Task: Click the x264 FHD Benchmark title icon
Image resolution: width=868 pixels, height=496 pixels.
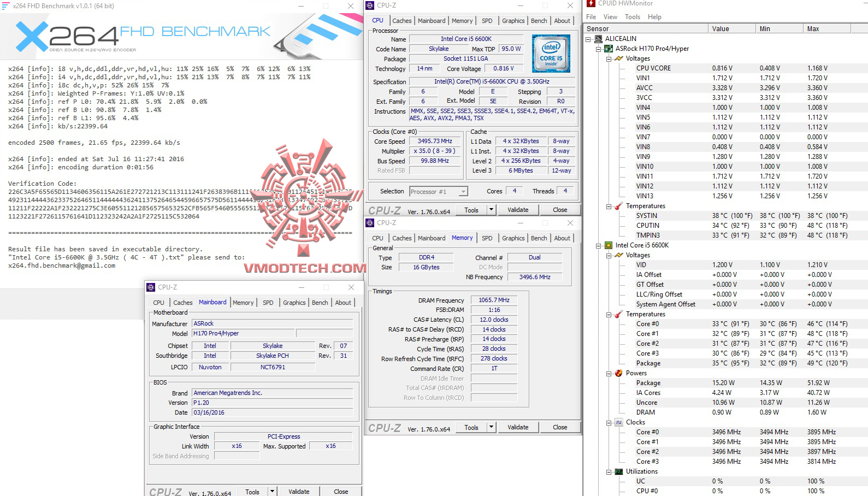Action: tap(6, 5)
